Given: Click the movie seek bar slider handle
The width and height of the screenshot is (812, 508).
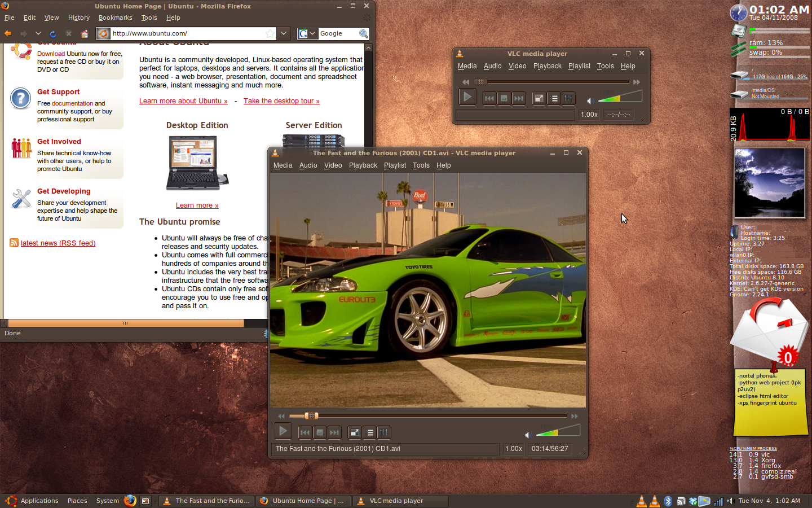Looking at the screenshot, I should [311, 416].
